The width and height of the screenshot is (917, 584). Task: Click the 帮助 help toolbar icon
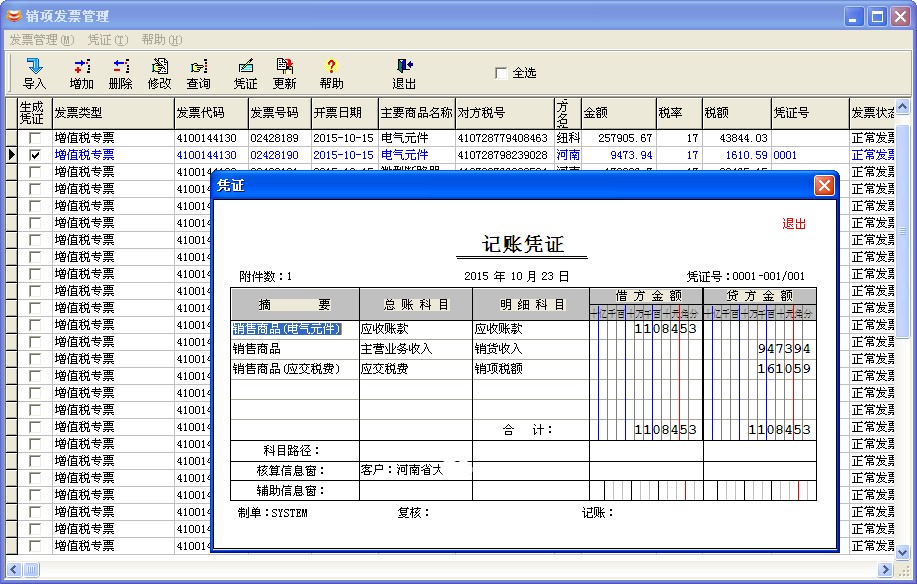point(331,74)
